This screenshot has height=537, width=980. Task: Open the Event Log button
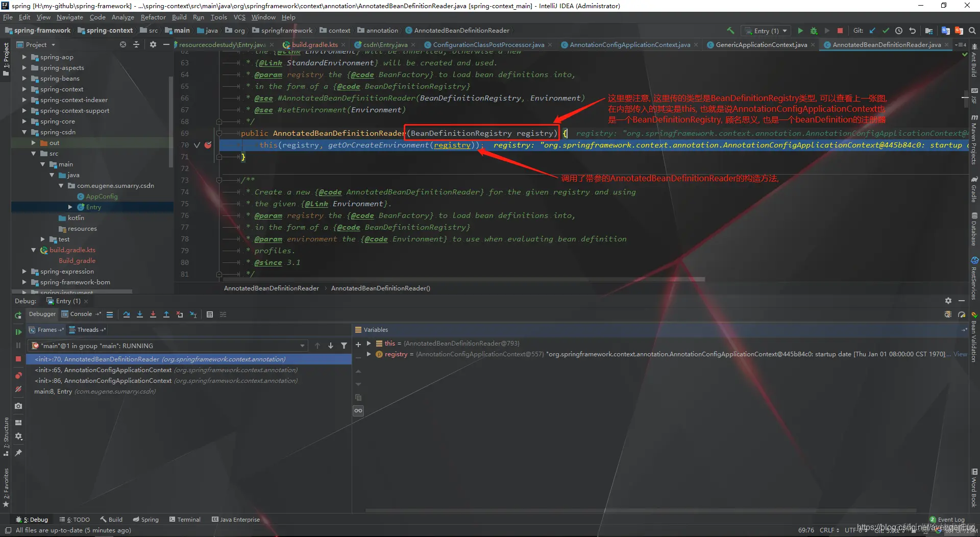947,520
